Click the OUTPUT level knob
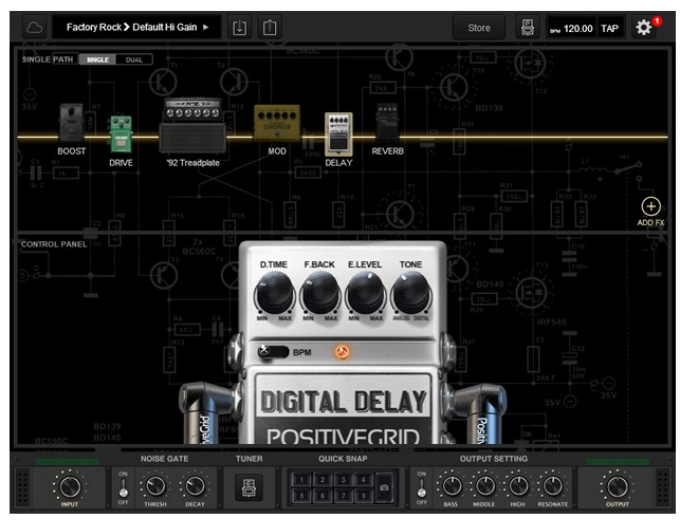The image size is (682, 528). point(617,487)
